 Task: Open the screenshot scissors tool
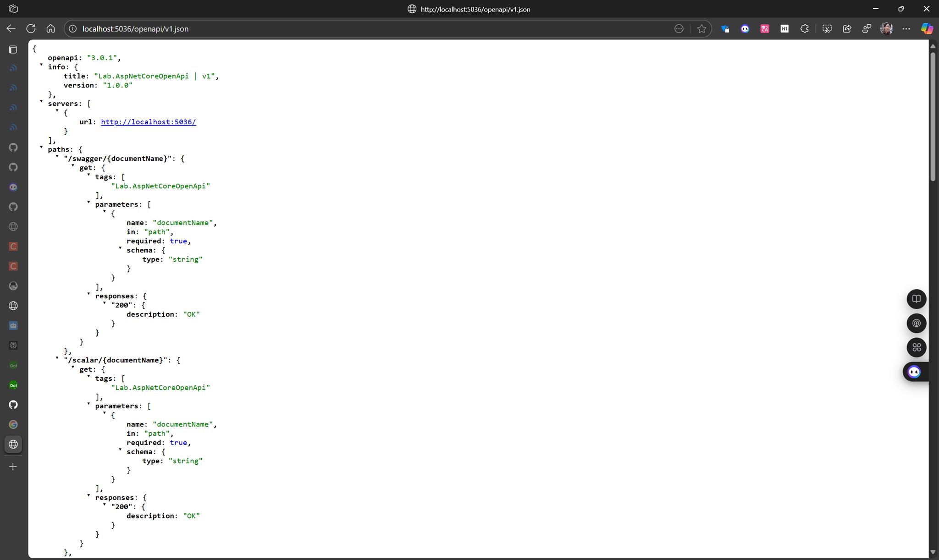pos(827,29)
